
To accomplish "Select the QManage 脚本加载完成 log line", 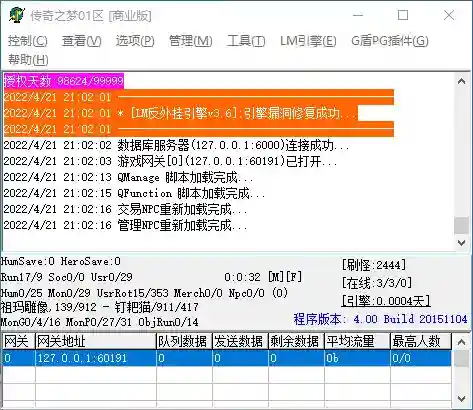I will 129,177.
